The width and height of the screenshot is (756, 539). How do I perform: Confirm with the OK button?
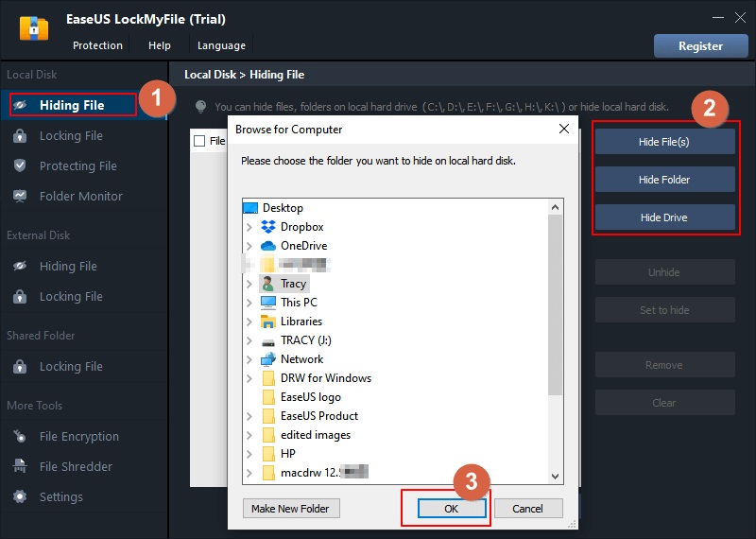452,509
